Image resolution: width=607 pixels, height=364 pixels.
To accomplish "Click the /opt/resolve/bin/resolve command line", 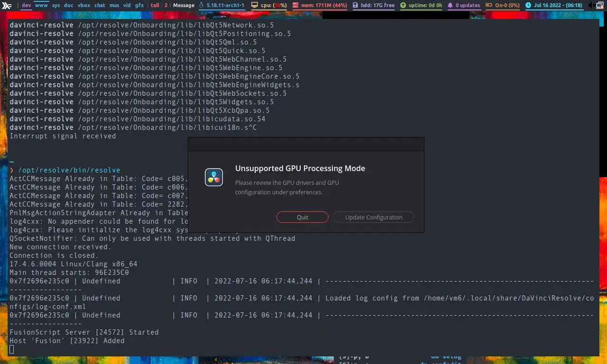I will click(x=69, y=170).
